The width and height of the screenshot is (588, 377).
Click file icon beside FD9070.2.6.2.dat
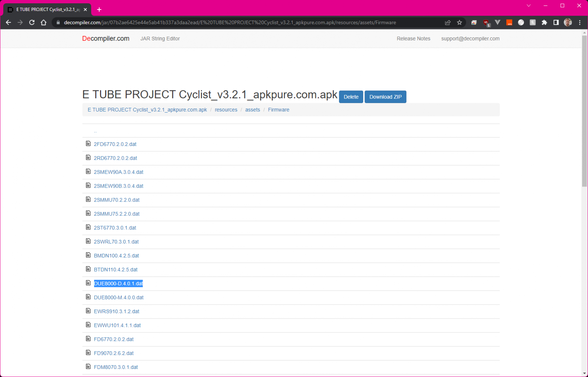[88, 353]
